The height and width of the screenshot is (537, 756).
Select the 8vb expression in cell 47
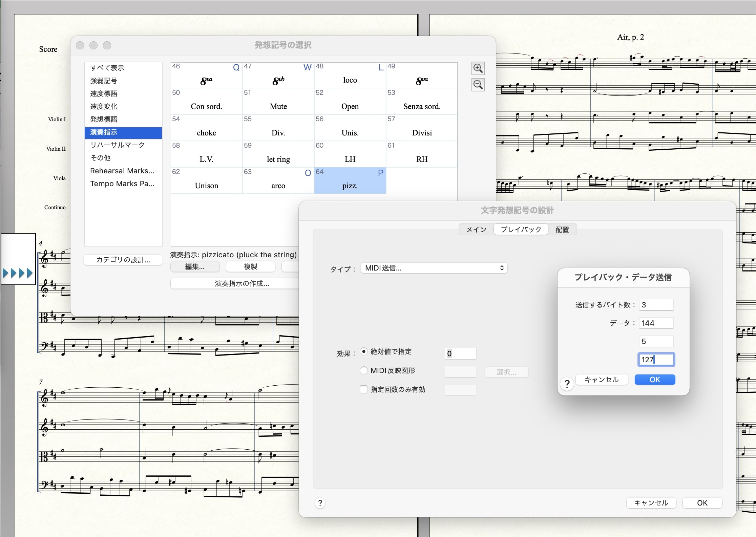click(278, 75)
